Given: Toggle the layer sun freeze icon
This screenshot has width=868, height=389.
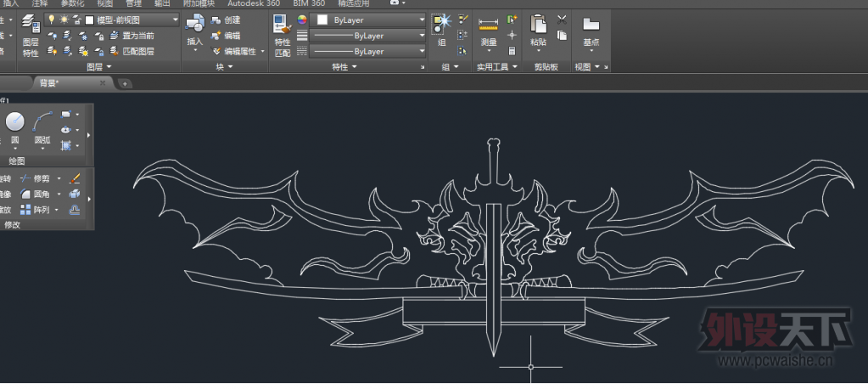Looking at the screenshot, I should [x=64, y=20].
